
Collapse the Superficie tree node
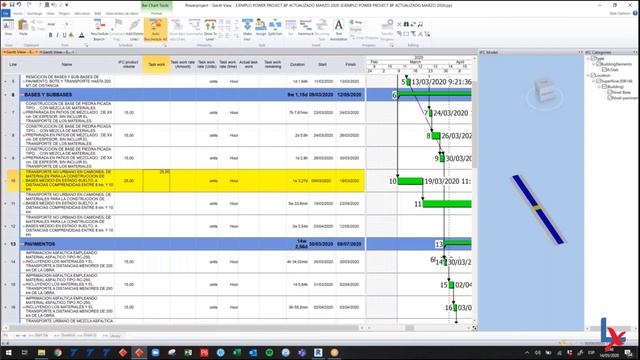click(x=594, y=81)
